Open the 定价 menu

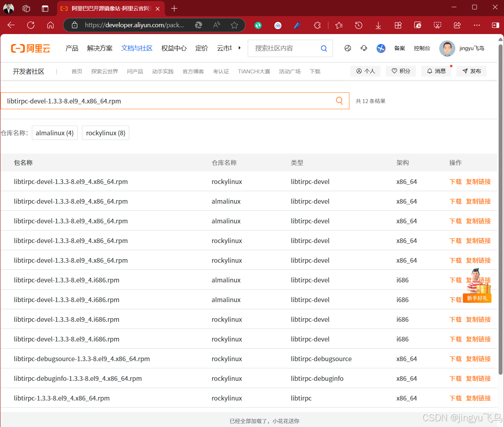(x=202, y=48)
